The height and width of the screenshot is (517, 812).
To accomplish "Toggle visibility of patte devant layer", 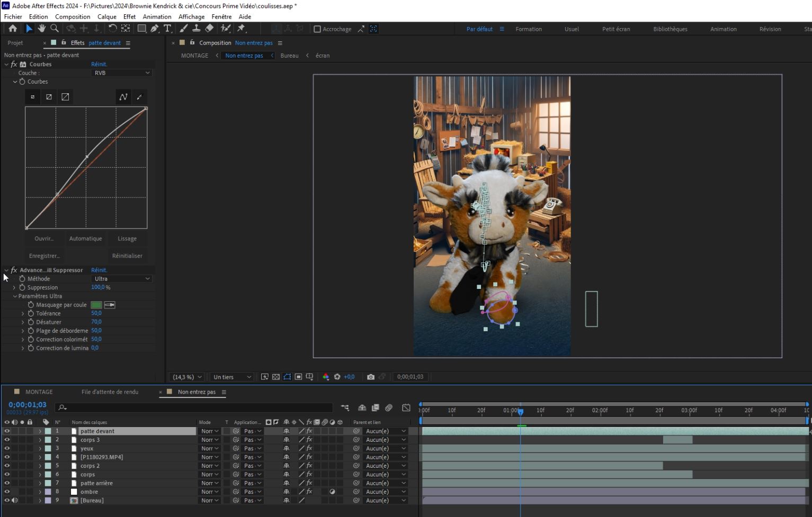I will pos(7,431).
